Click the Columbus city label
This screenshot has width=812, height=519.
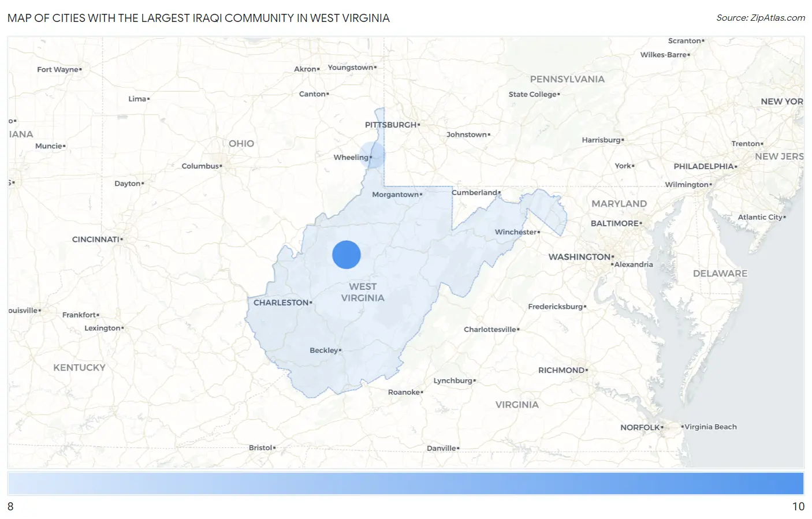pos(200,166)
